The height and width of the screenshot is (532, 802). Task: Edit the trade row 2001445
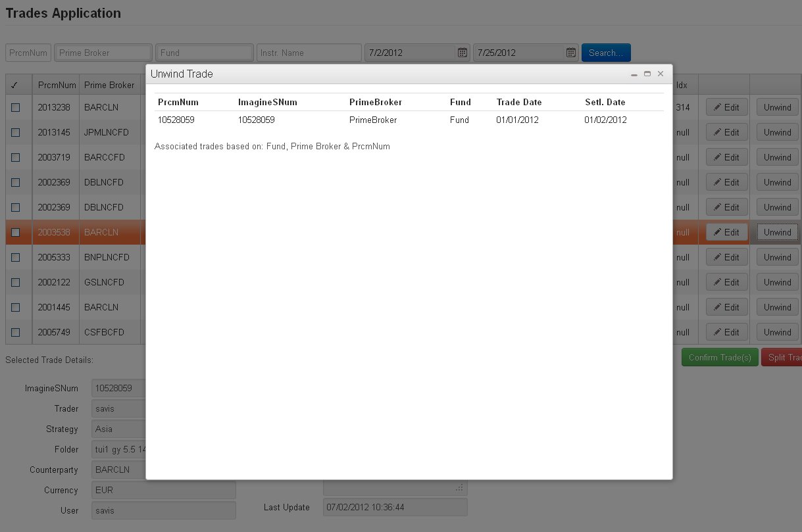pyautogui.click(x=727, y=307)
